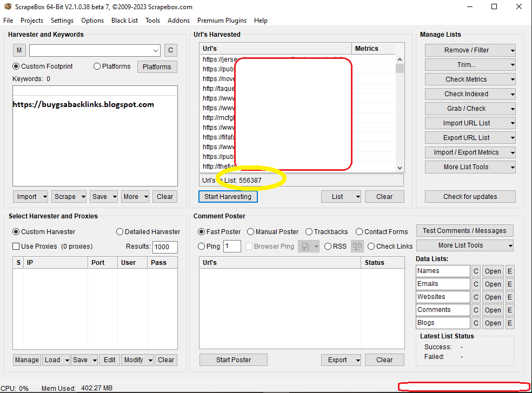Click the E button next to Names
This screenshot has height=393, width=532.
tap(510, 271)
